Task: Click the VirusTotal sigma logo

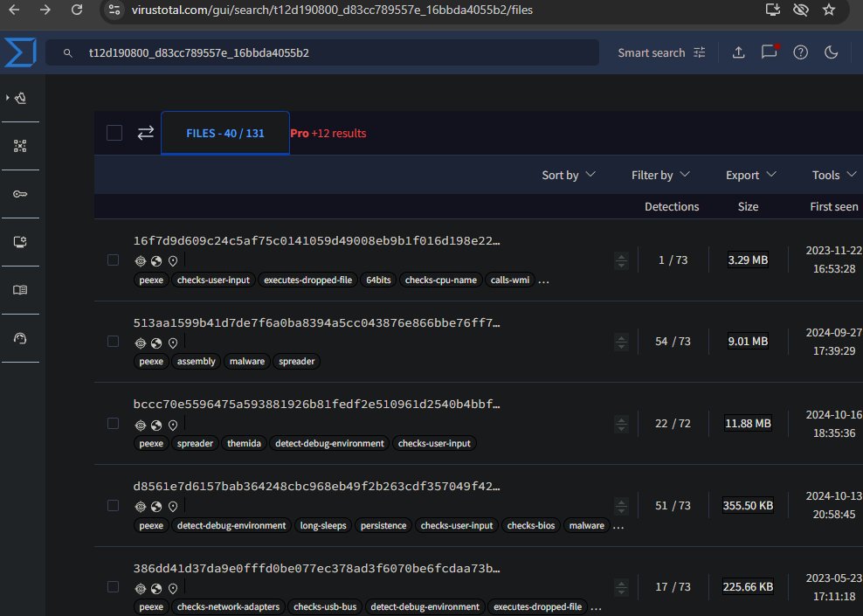Action: pyautogui.click(x=20, y=52)
